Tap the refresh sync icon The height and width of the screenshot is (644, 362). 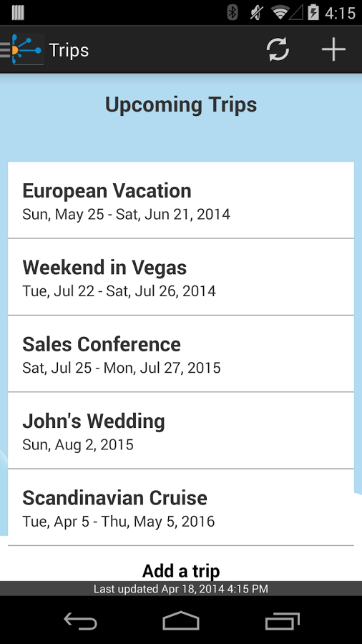(x=278, y=49)
